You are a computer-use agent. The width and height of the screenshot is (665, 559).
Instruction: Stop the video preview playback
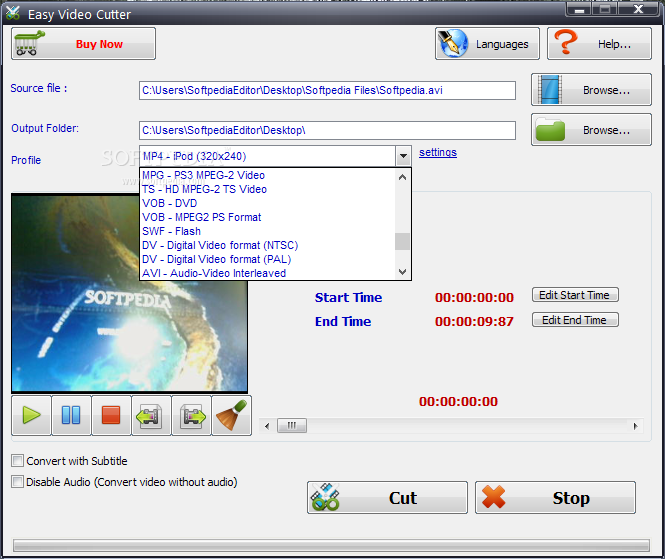pos(111,415)
